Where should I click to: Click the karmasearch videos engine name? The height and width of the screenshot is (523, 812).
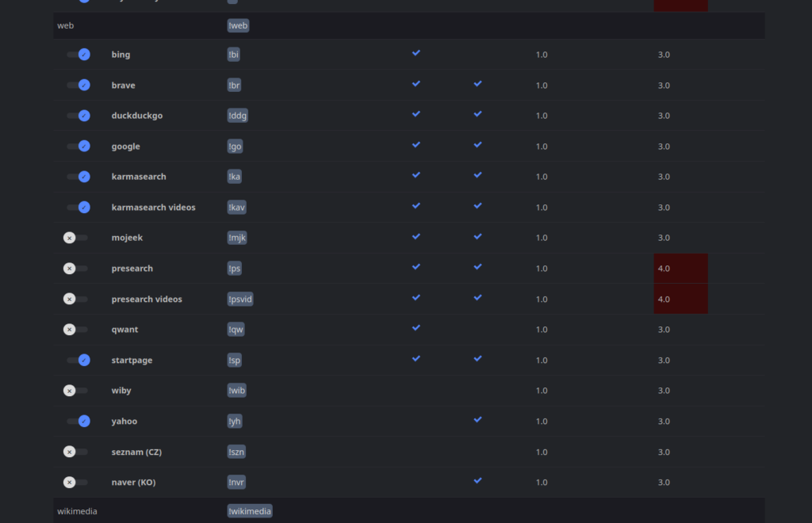tap(153, 208)
